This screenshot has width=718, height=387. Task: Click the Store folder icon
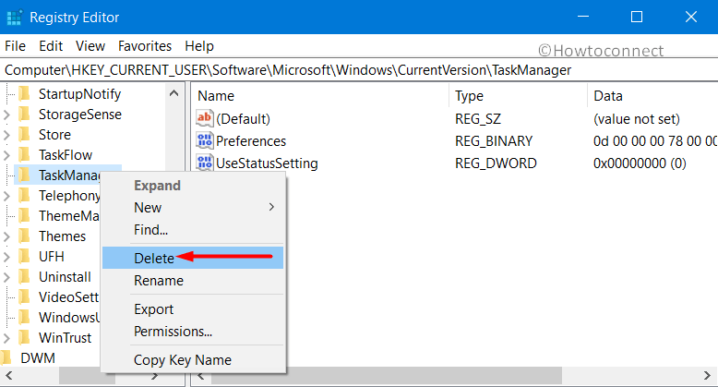coord(24,134)
